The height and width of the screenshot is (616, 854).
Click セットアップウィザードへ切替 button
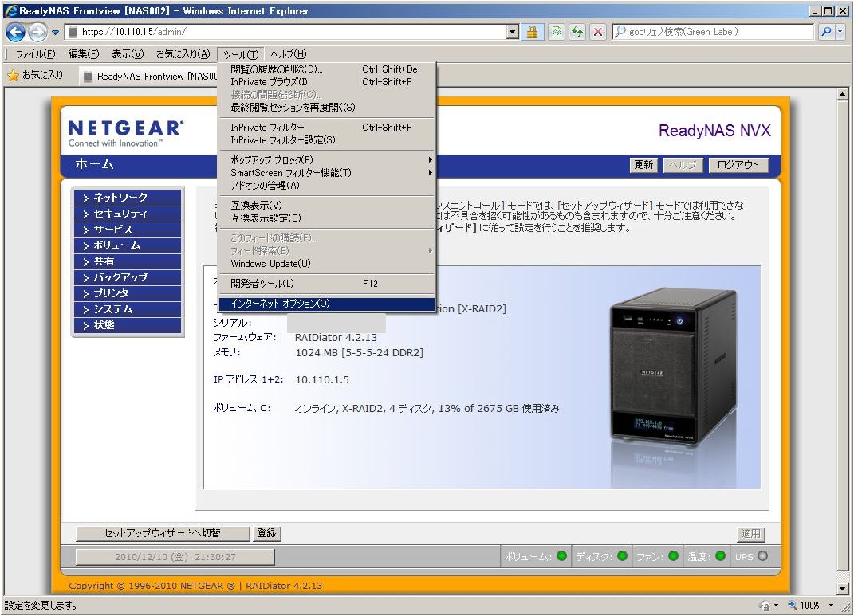[163, 533]
